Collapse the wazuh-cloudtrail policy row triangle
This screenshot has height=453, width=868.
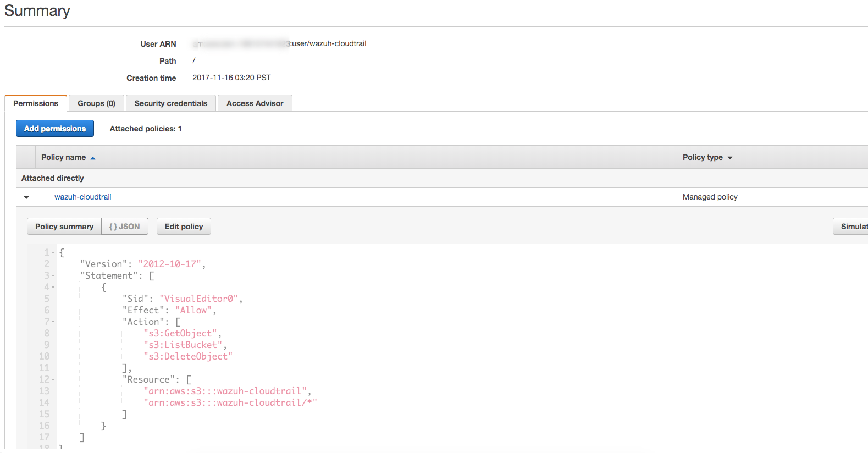pos(26,197)
